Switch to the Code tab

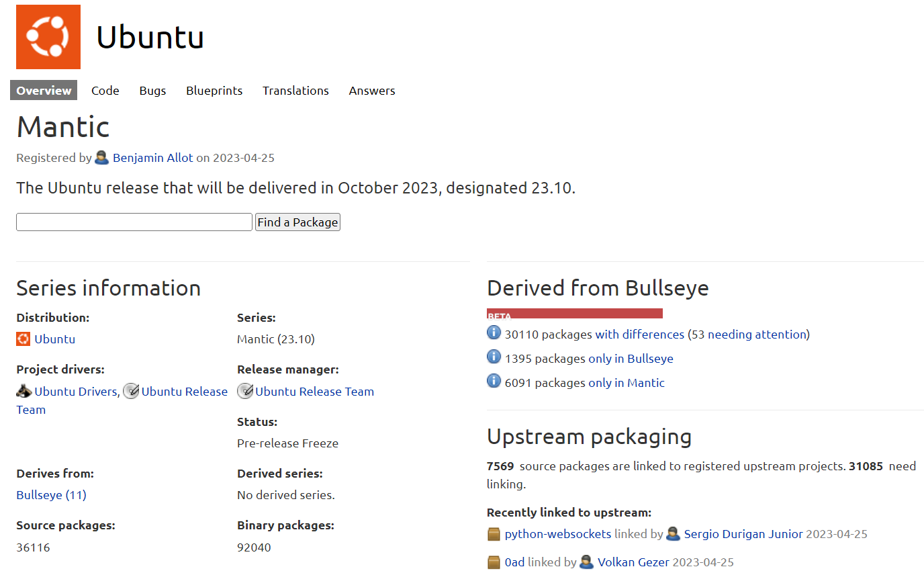point(105,91)
